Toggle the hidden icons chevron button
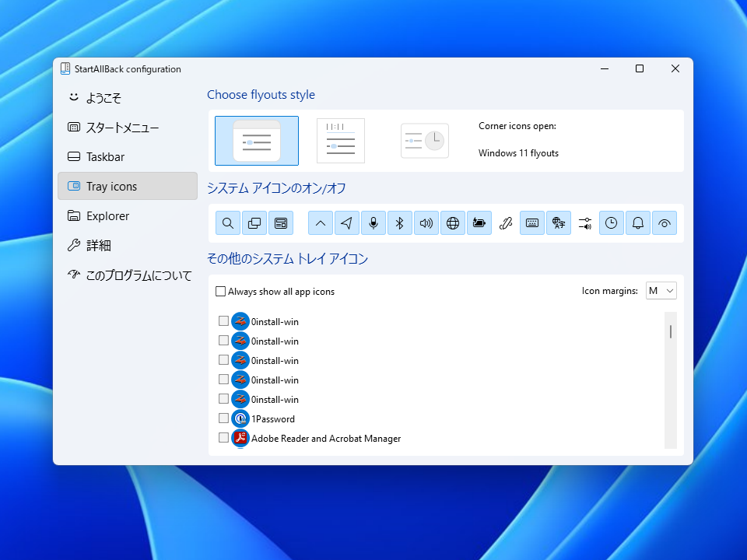Image resolution: width=747 pixels, height=560 pixels. tap(321, 223)
